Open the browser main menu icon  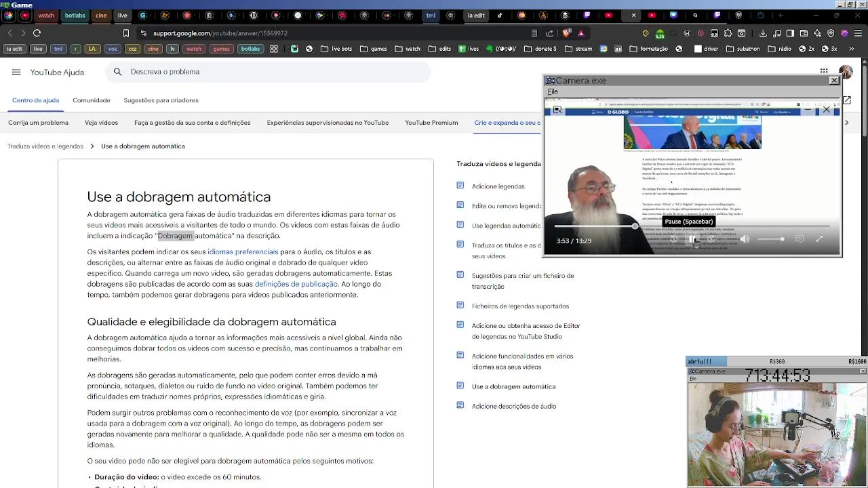858,33
